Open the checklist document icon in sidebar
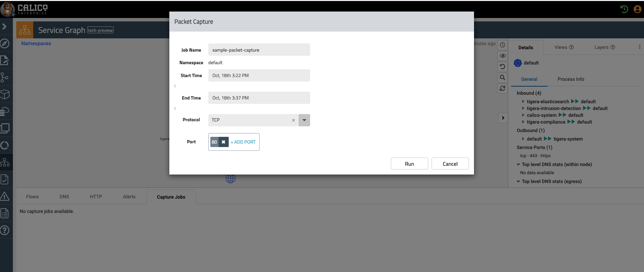644x272 pixels. (x=5, y=213)
